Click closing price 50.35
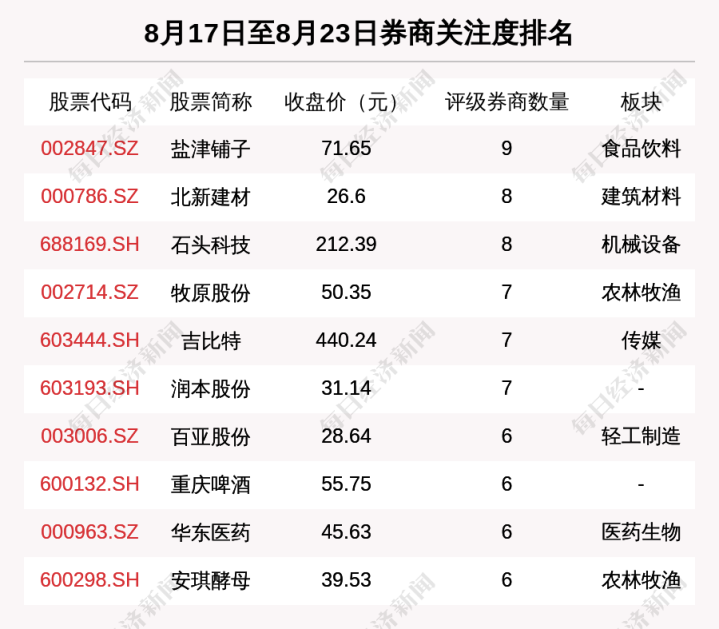Viewport: 719px width, 629px height. pos(346,292)
